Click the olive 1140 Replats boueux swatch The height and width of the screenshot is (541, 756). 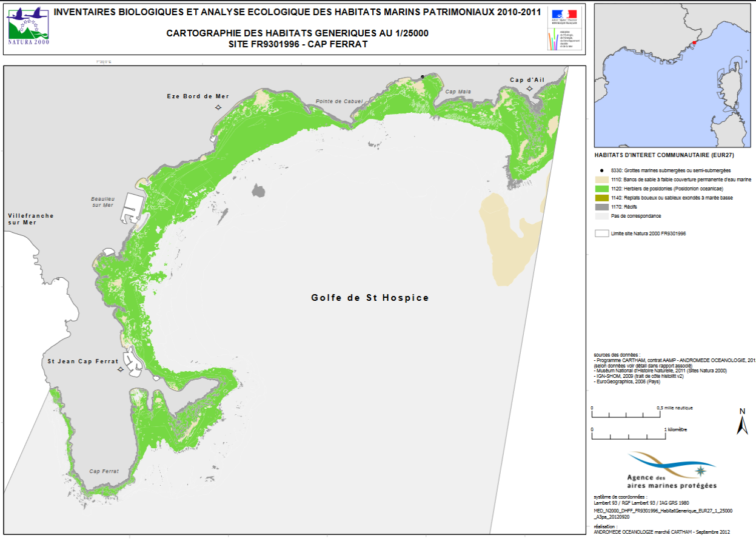point(603,198)
